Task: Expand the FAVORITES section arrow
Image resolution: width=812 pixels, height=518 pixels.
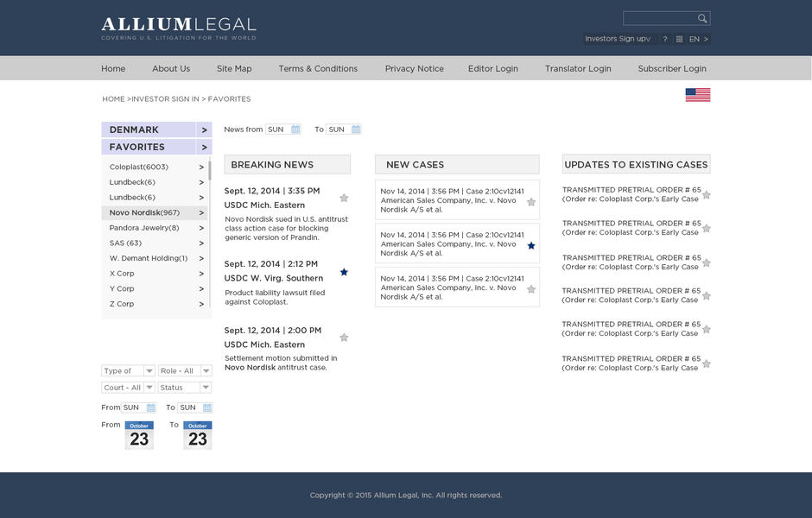Action: click(204, 147)
